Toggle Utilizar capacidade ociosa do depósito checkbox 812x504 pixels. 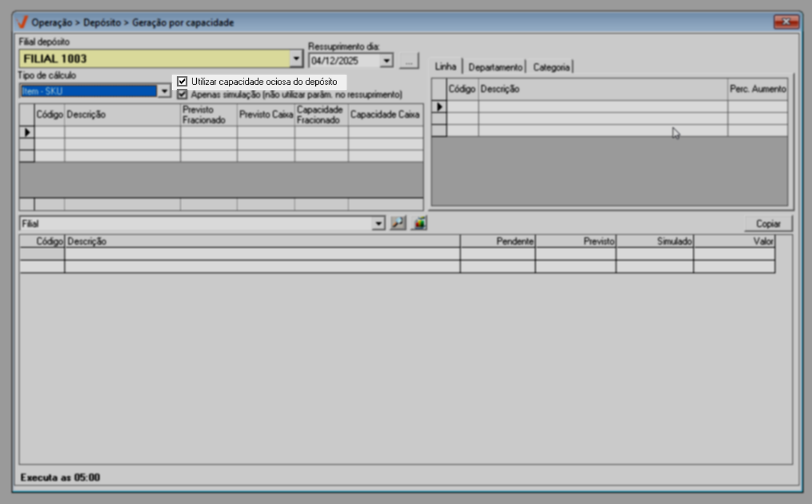pos(182,82)
